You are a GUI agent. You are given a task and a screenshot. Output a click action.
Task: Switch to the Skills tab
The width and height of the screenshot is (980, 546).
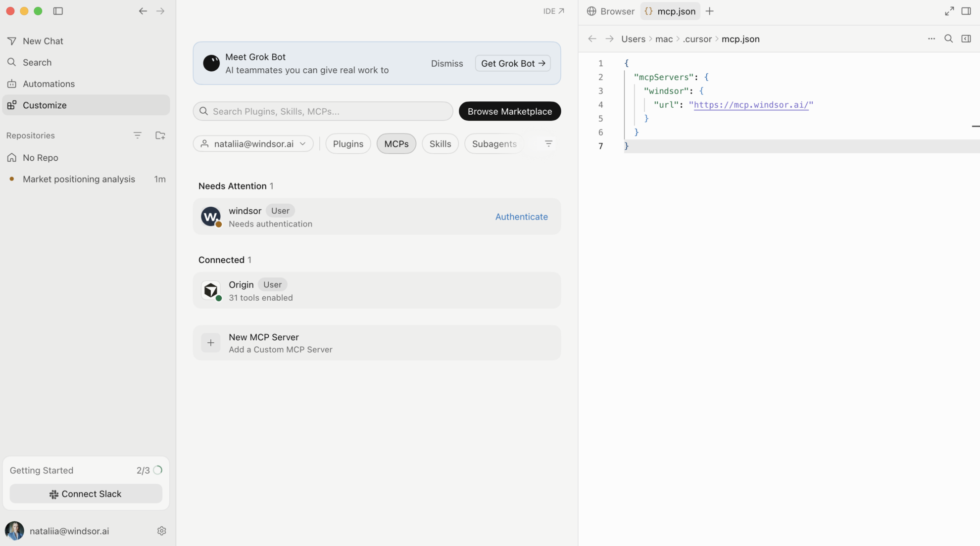click(x=440, y=144)
